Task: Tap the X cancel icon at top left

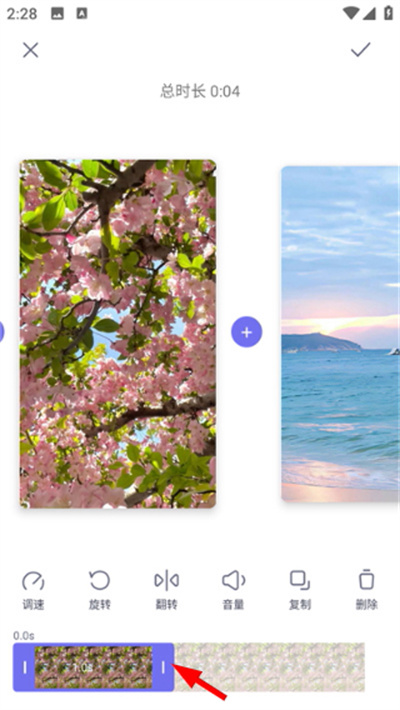Action: click(31, 50)
